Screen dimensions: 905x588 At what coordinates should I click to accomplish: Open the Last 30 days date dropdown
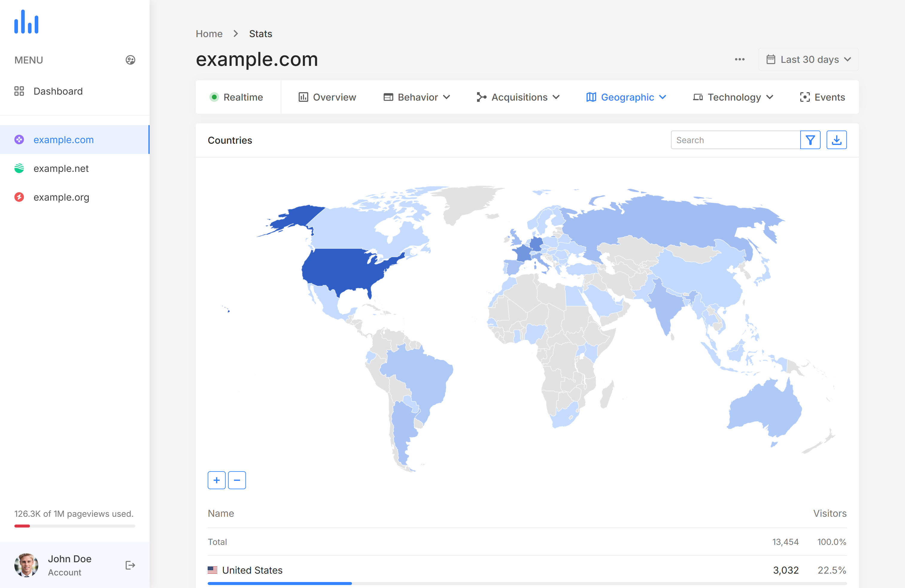[808, 59]
